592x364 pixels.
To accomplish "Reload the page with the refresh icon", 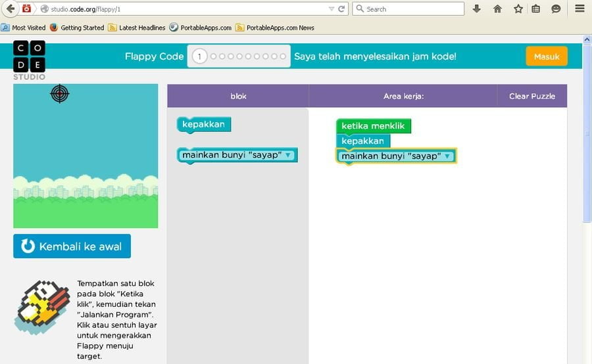I will [341, 9].
